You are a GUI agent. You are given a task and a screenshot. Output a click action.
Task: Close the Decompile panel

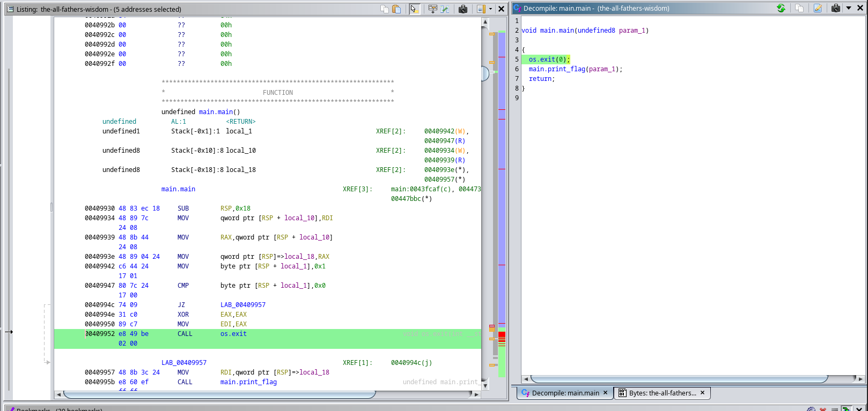click(x=859, y=8)
